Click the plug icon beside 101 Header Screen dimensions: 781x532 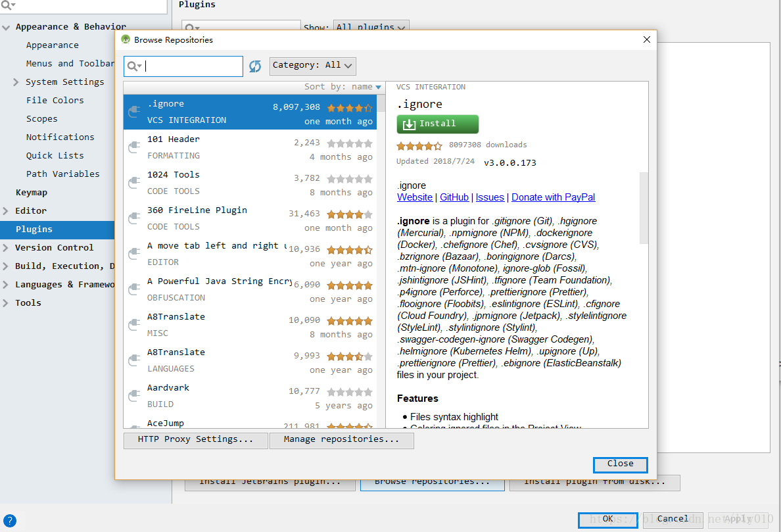click(x=134, y=148)
